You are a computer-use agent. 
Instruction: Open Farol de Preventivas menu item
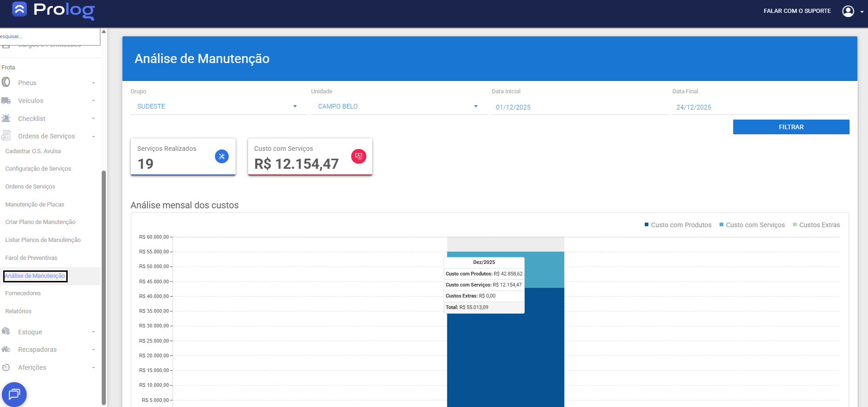pyautogui.click(x=31, y=258)
